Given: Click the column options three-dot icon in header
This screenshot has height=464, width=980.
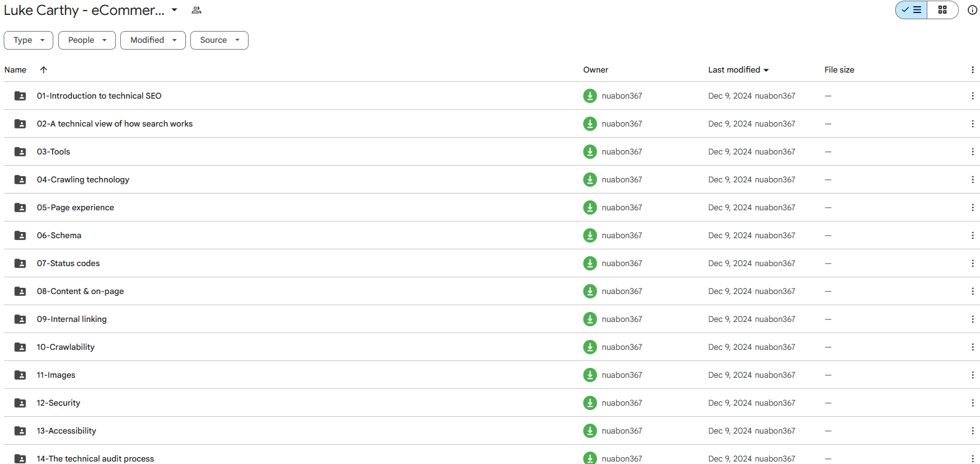Looking at the screenshot, I should click(x=972, y=70).
